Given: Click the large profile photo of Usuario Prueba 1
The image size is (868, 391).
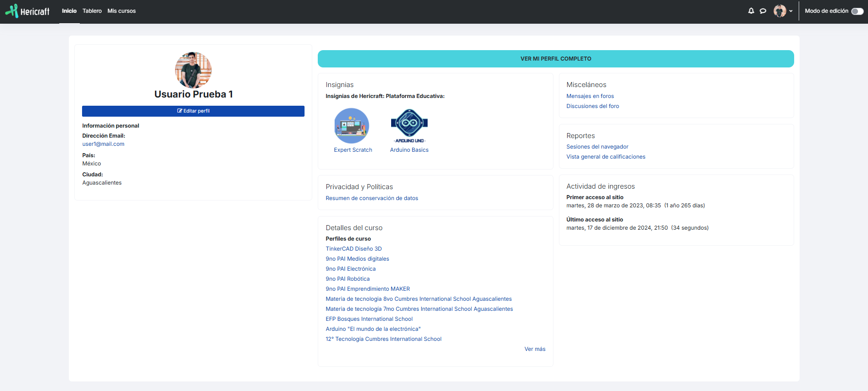Looking at the screenshot, I should [193, 70].
